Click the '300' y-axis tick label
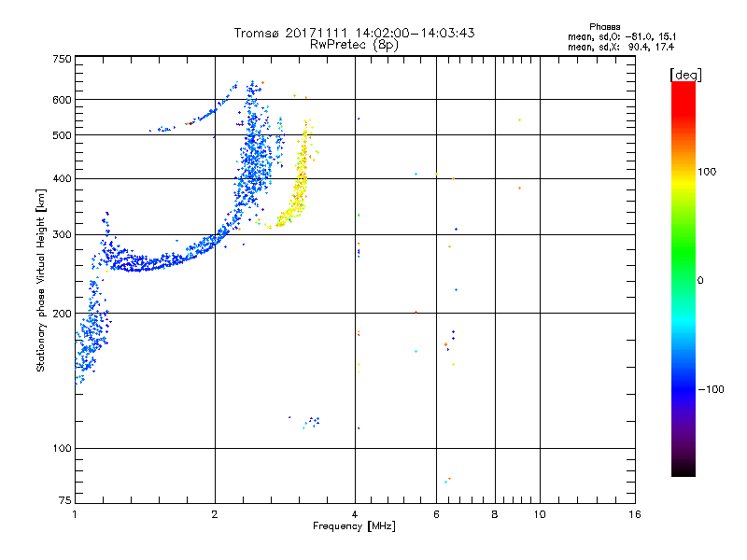Image resolution: width=747 pixels, height=560 pixels. coord(62,235)
